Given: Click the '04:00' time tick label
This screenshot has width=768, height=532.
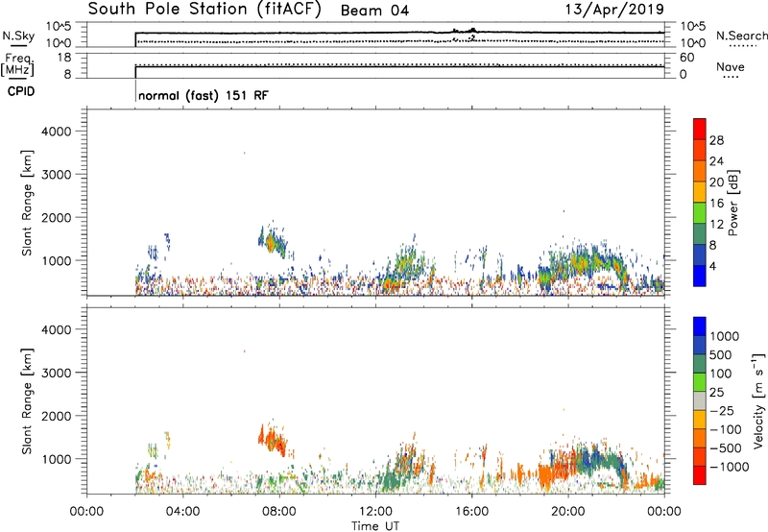Looking at the screenshot, I should (182, 512).
